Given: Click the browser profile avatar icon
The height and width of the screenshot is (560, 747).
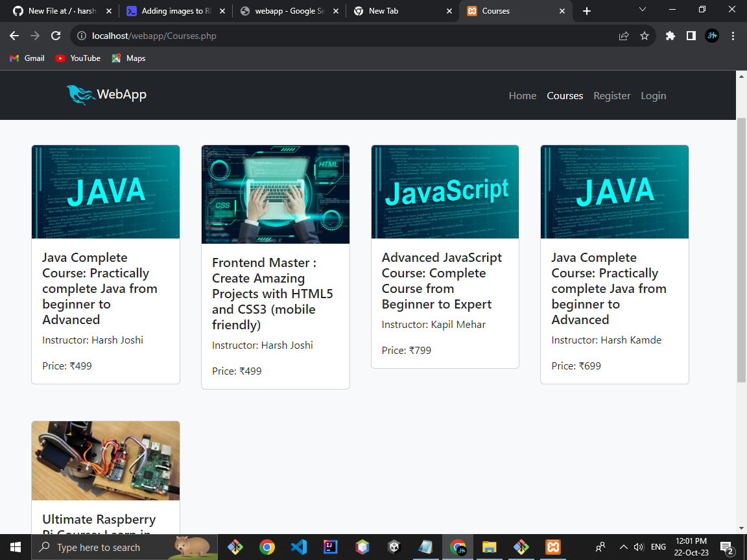Looking at the screenshot, I should point(712,36).
